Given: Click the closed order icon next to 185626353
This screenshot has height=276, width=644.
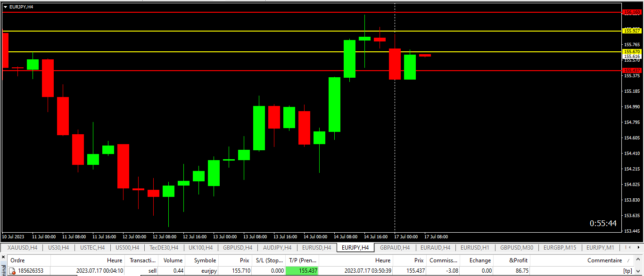Looking at the screenshot, I should coord(13,271).
